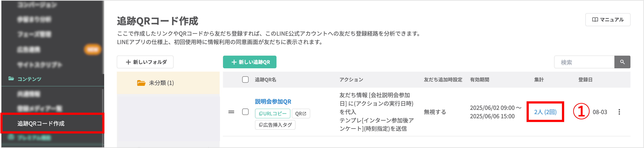This screenshot has width=644, height=148.
Task: Check the 説明会参加QR row checkbox
Action: pos(245,112)
